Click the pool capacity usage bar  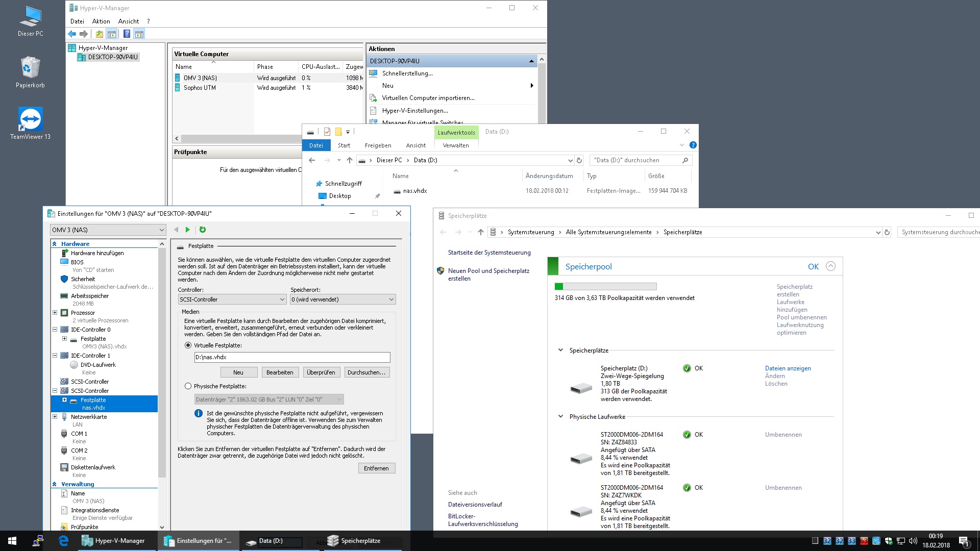(605, 287)
